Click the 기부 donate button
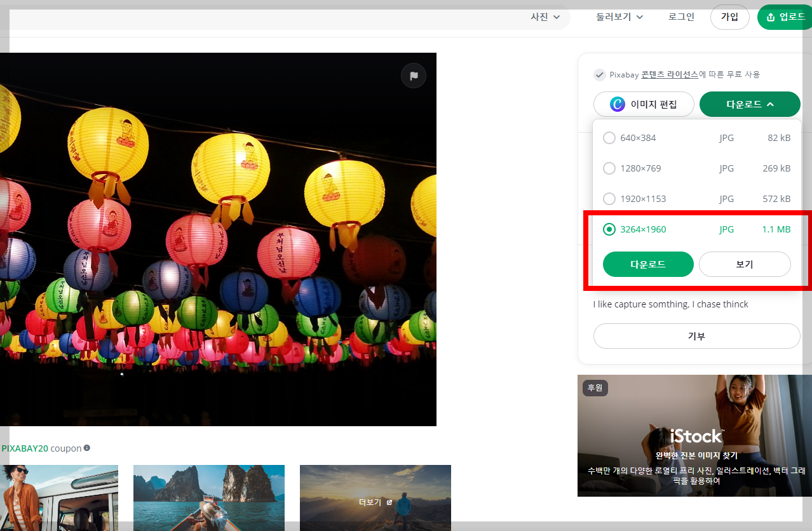 [x=697, y=336]
